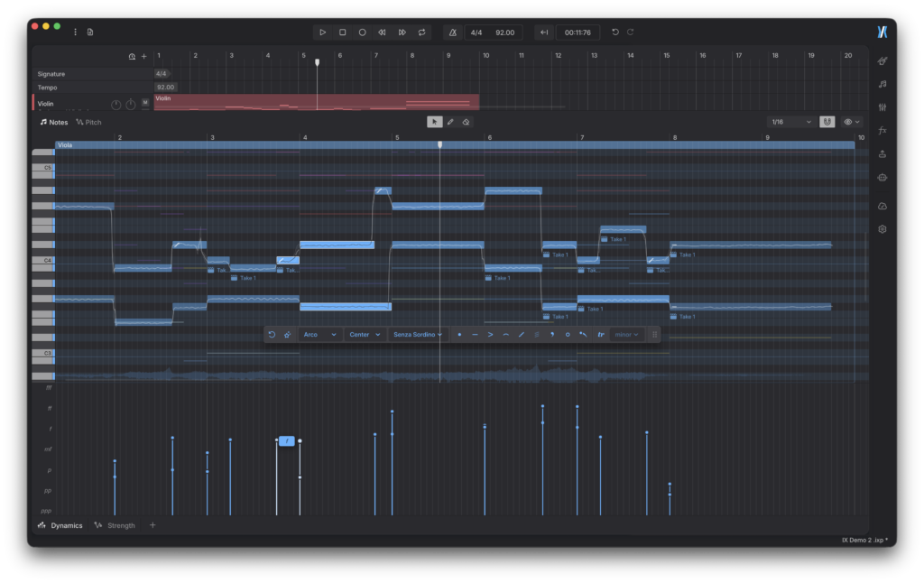Start recording with the Record button

pyautogui.click(x=363, y=32)
